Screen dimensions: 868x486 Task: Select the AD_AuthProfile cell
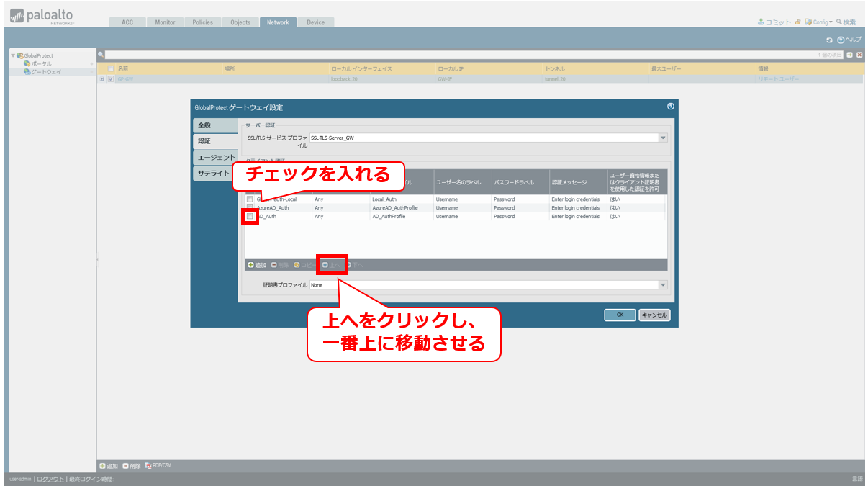coord(402,216)
